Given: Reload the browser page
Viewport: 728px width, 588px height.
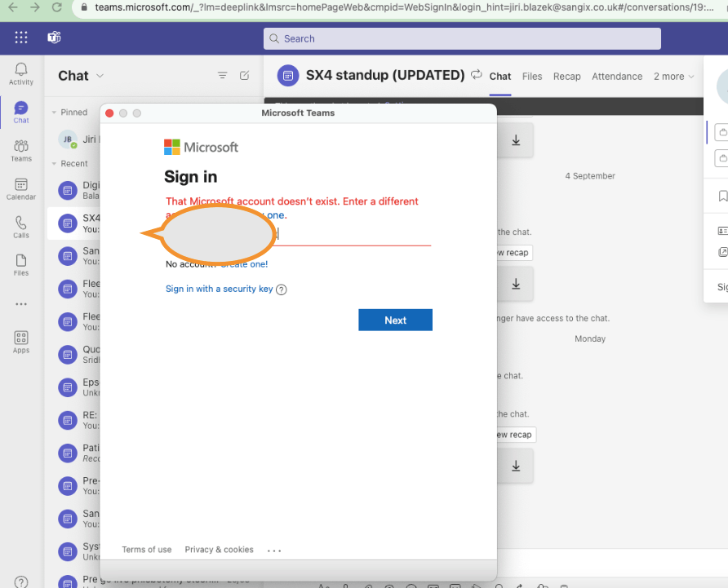Looking at the screenshot, I should (57, 7).
